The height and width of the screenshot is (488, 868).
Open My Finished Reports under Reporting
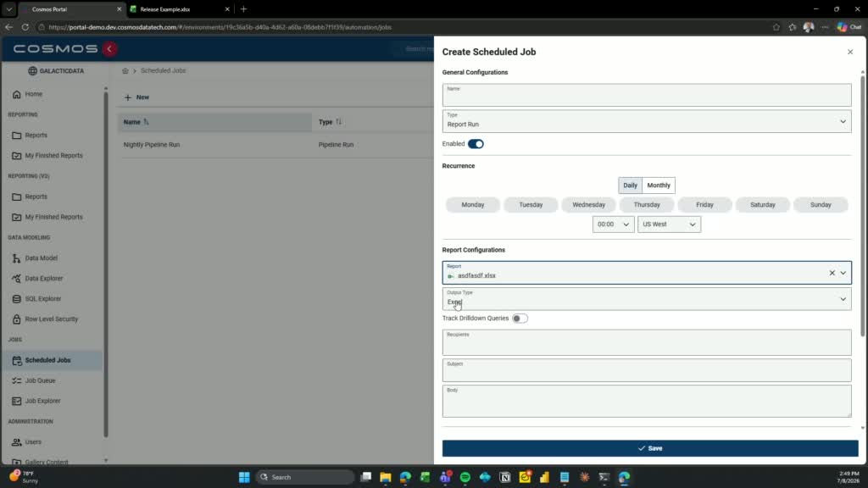53,156
